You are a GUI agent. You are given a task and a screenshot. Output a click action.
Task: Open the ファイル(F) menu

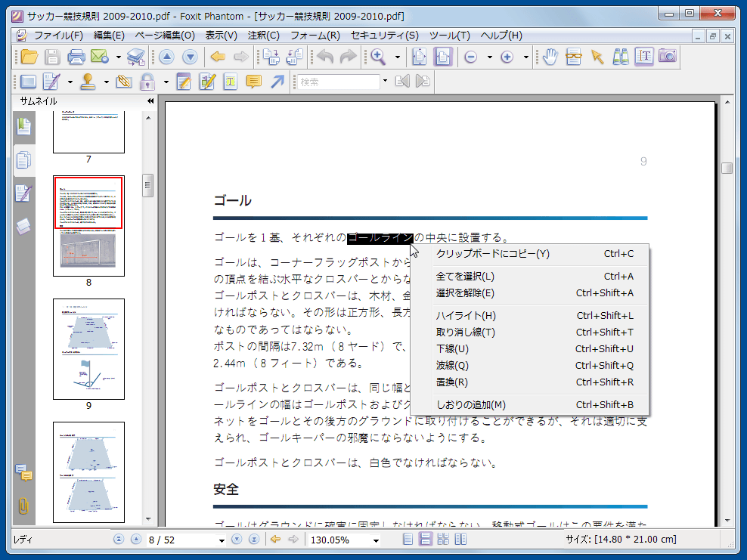[x=58, y=36]
